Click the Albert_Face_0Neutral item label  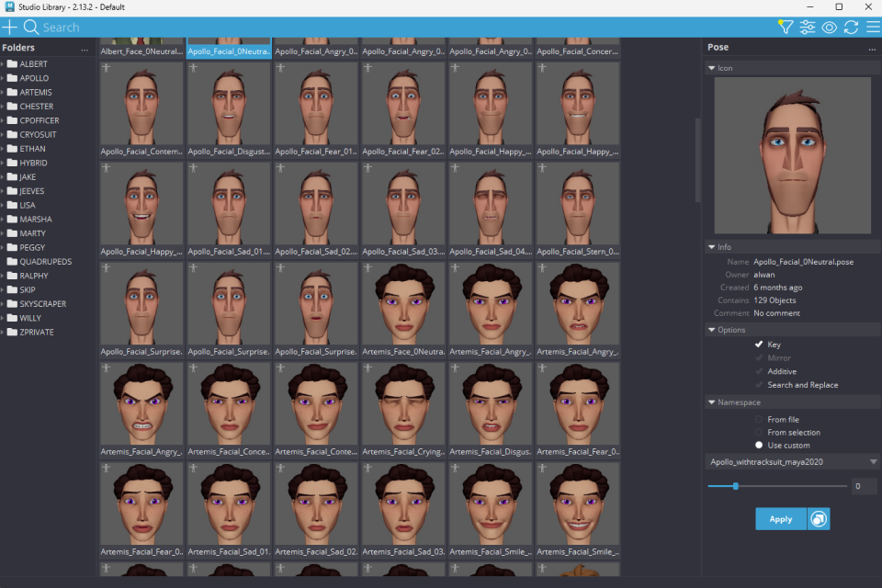(141, 51)
